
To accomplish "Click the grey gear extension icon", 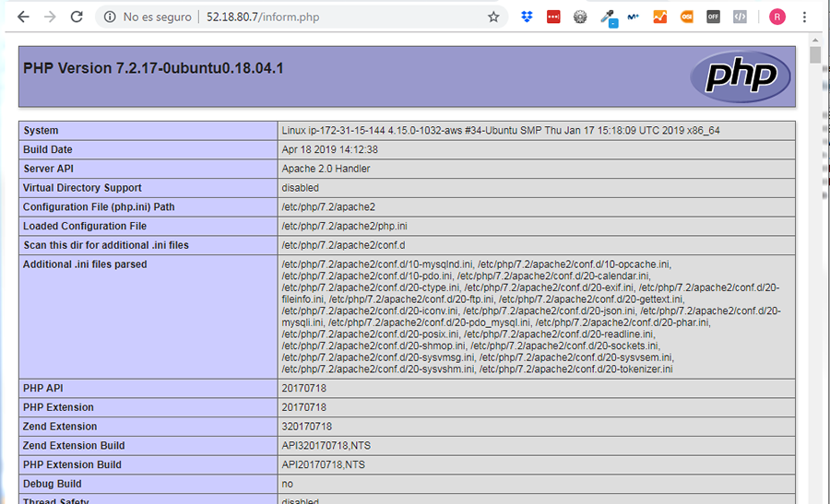I will pos(580,17).
